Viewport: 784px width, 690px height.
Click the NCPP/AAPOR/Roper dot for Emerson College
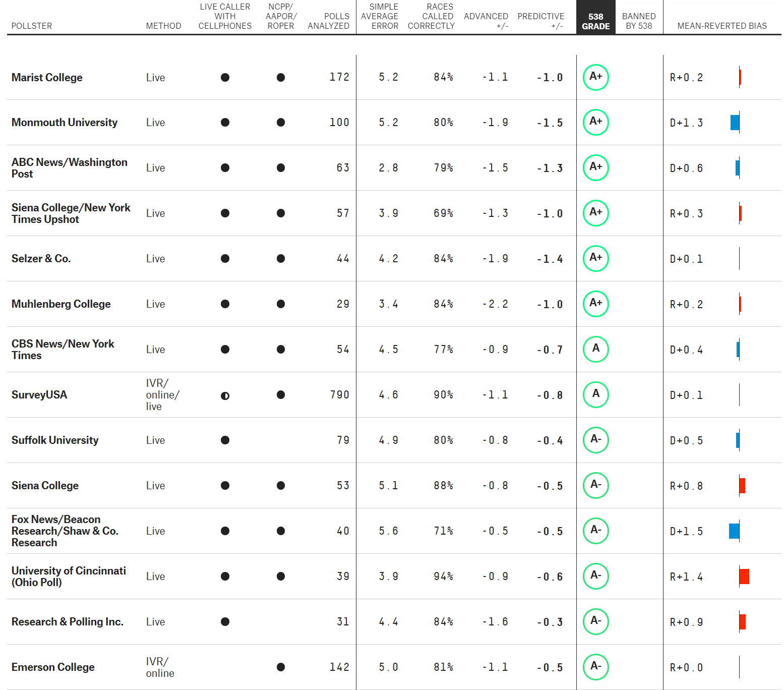[x=281, y=667]
